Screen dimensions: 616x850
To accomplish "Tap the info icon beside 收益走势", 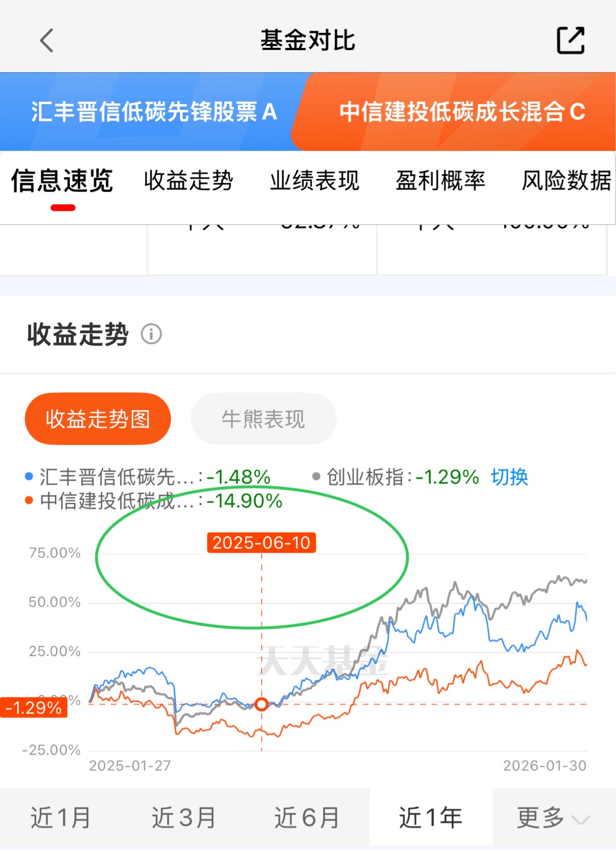I will click(x=151, y=334).
